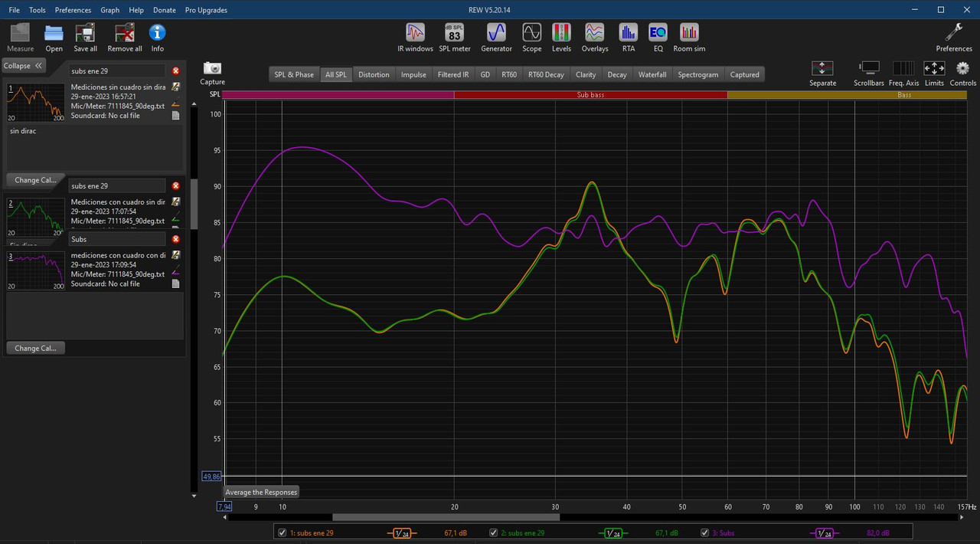
Task: Switch to Clarity tab
Action: tap(586, 74)
